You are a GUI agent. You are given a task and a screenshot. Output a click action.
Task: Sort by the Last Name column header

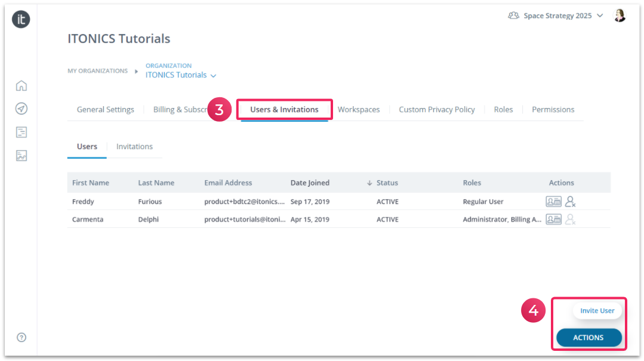pyautogui.click(x=156, y=183)
